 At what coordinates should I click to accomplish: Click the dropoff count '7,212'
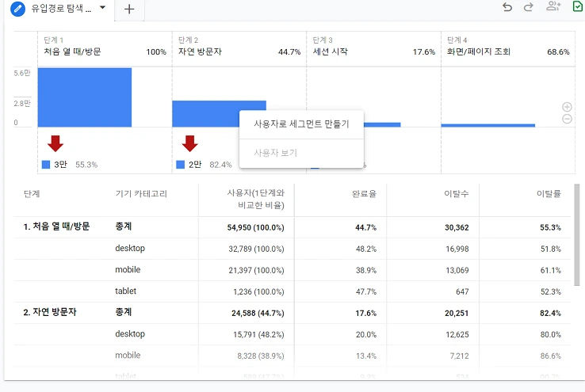(459, 356)
